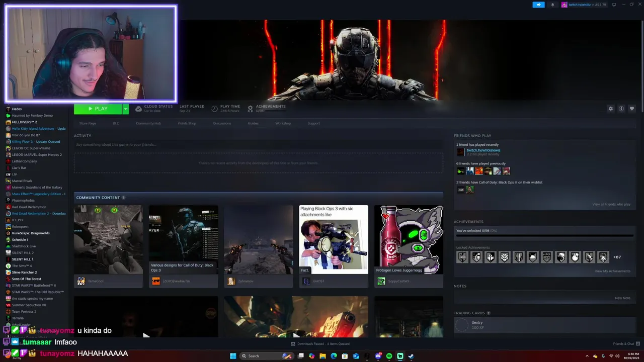Click the Steam announcements megaphone button
This screenshot has height=362, width=644.
coord(538,5)
